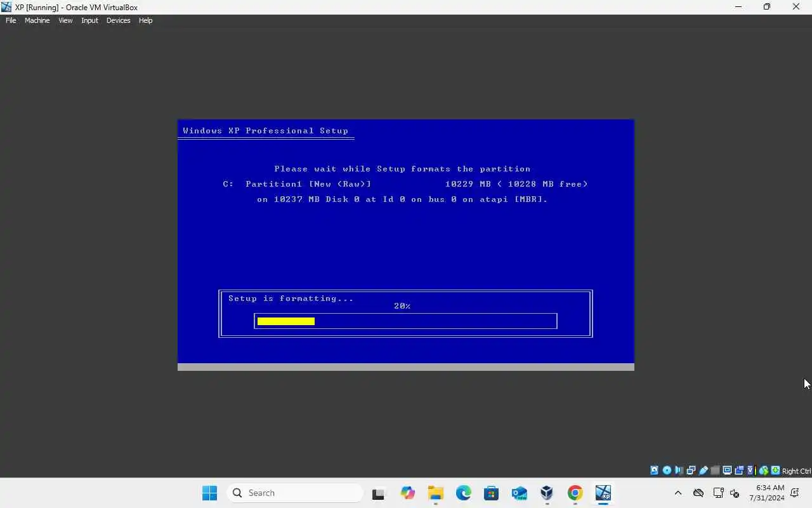This screenshot has width=812, height=508.
Task: Click the keyboard capture green arrow icon
Action: 775,471
